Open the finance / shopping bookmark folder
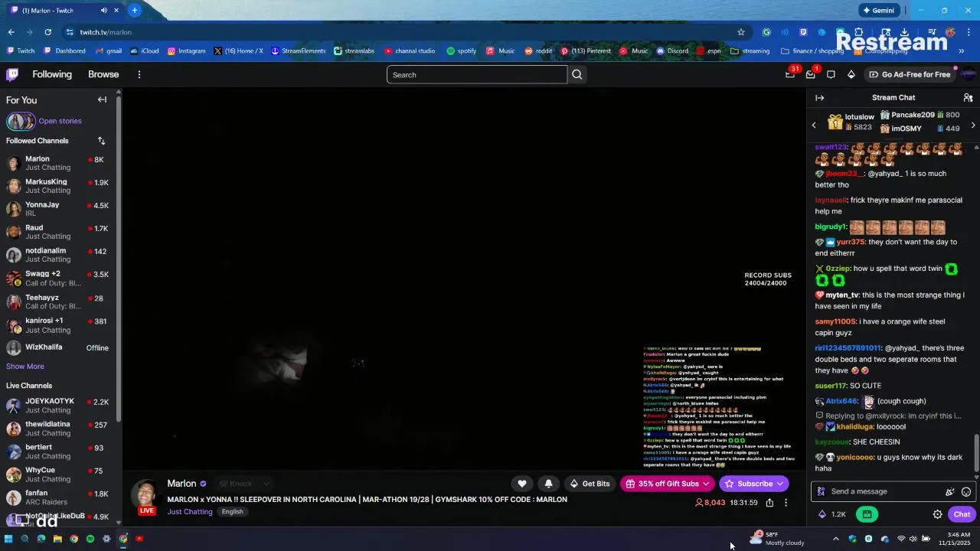 point(812,51)
